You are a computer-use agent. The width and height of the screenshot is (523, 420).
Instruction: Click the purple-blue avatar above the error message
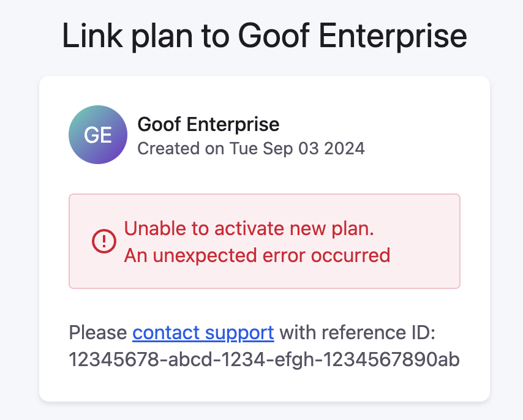point(98,135)
